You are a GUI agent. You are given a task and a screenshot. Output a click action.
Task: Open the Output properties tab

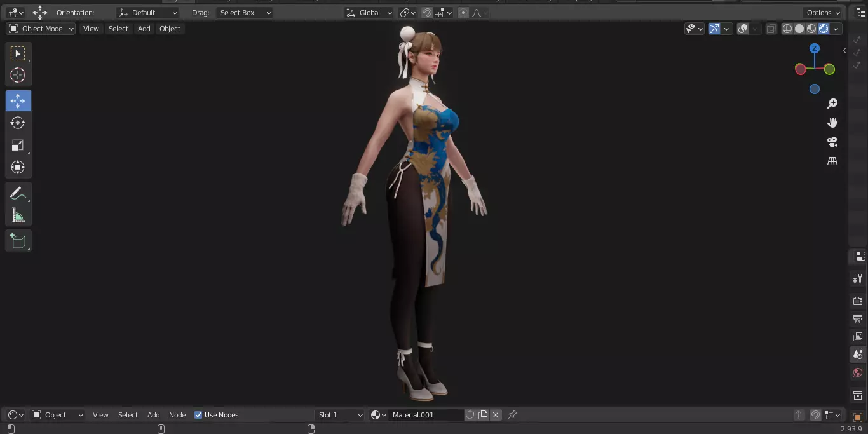[x=858, y=318]
